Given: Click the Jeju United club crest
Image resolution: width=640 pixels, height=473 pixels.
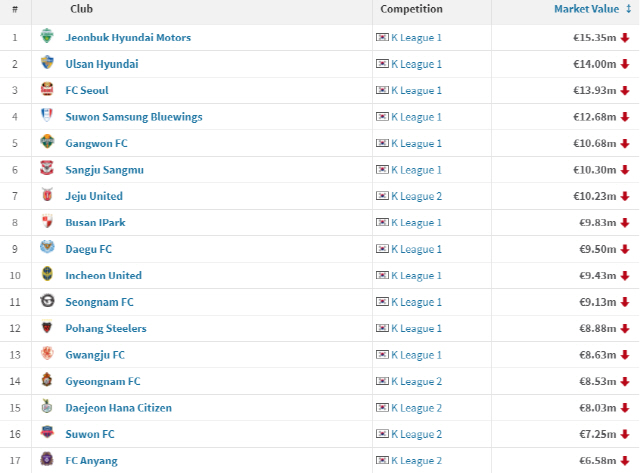Looking at the screenshot, I should (47, 195).
